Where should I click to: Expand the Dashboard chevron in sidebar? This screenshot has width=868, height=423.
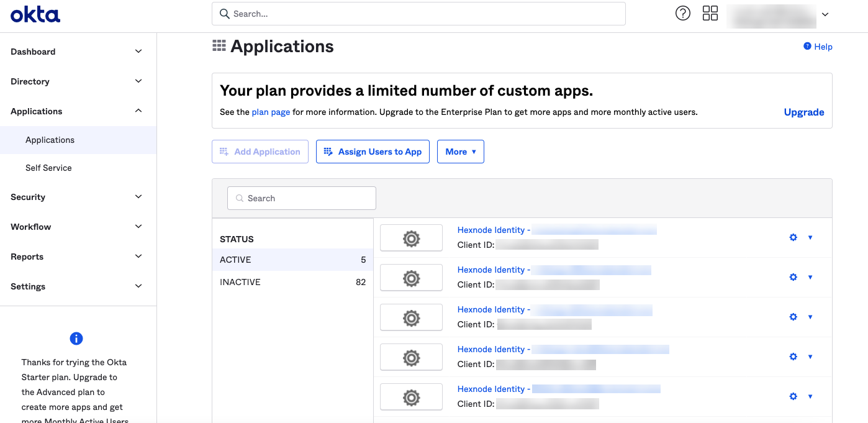click(138, 52)
